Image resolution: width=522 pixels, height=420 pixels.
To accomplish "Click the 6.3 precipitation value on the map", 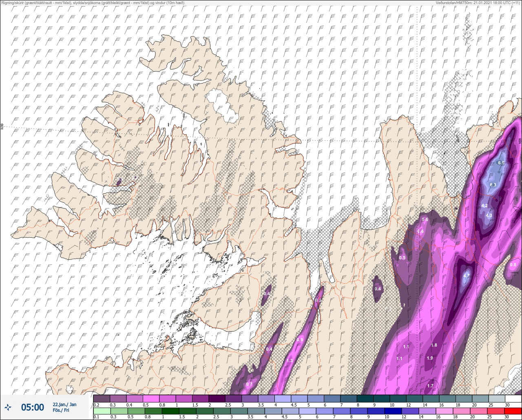I will click(x=493, y=185).
